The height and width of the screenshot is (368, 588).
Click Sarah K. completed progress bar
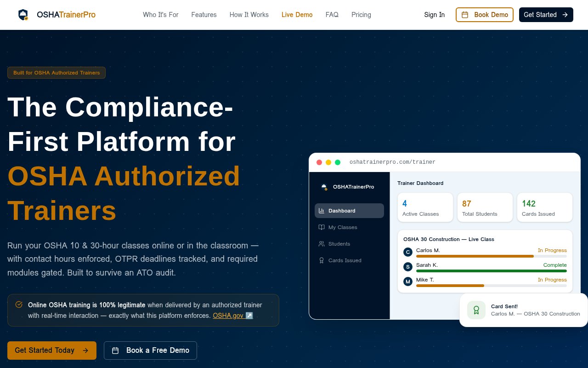tap(492, 271)
